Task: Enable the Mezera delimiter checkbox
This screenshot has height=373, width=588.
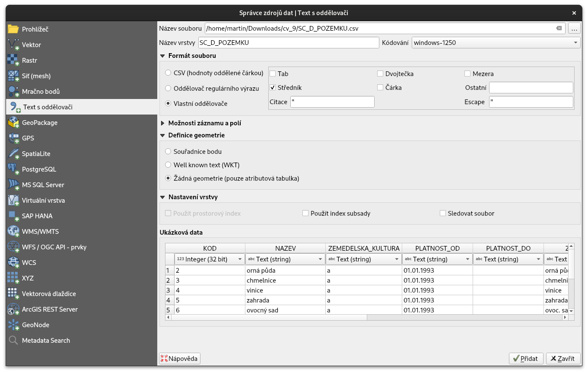Action: click(x=467, y=74)
